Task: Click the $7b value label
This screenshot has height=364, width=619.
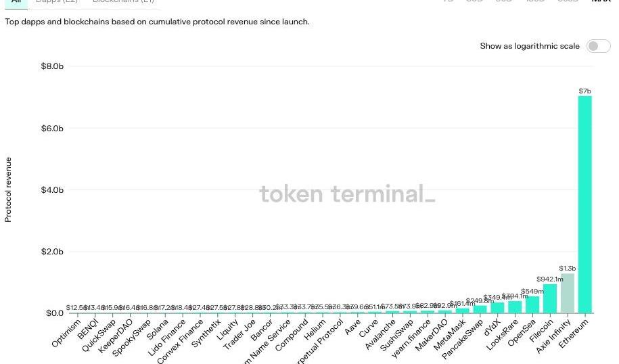Action: 585,91
